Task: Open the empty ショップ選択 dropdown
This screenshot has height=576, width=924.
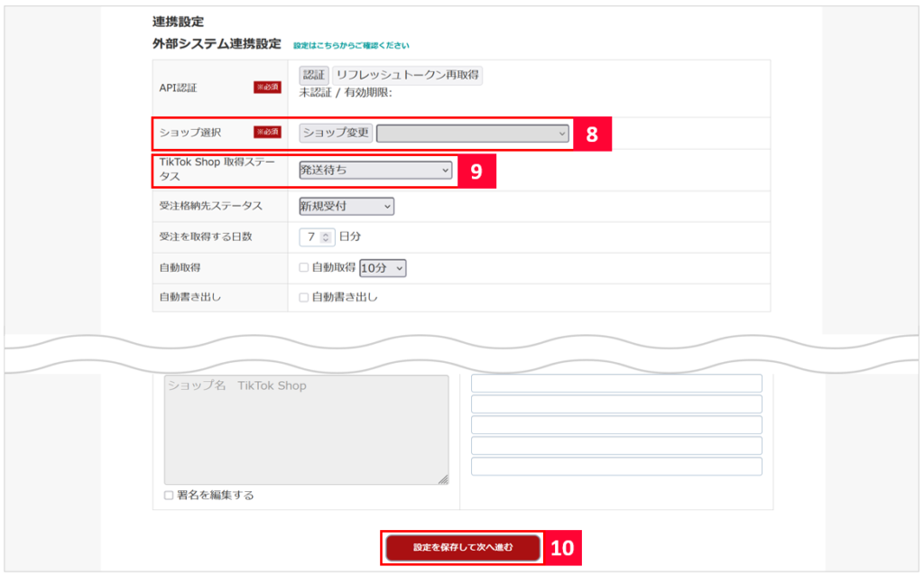Action: tap(473, 134)
